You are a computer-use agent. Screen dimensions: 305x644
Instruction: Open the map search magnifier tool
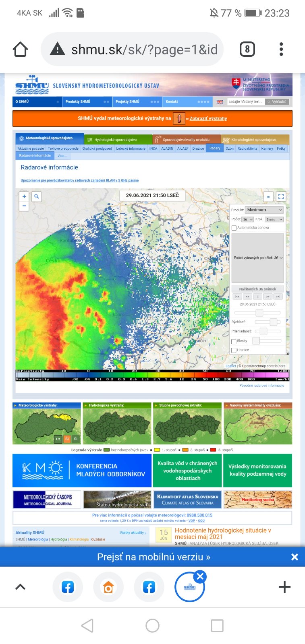tap(37, 196)
